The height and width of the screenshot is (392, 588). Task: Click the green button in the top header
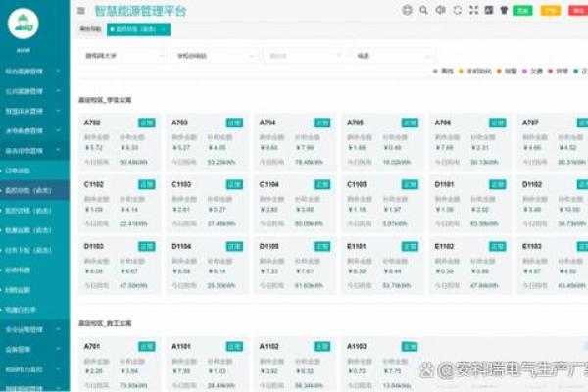(x=523, y=11)
